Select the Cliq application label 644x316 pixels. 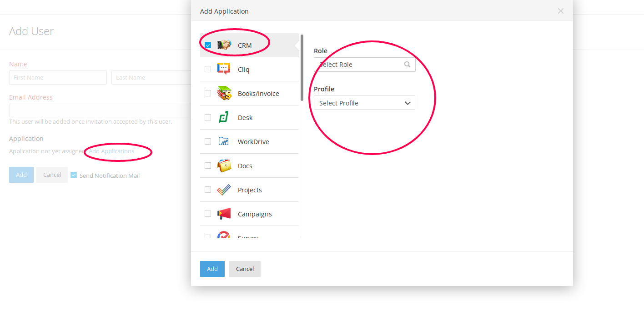click(x=244, y=70)
